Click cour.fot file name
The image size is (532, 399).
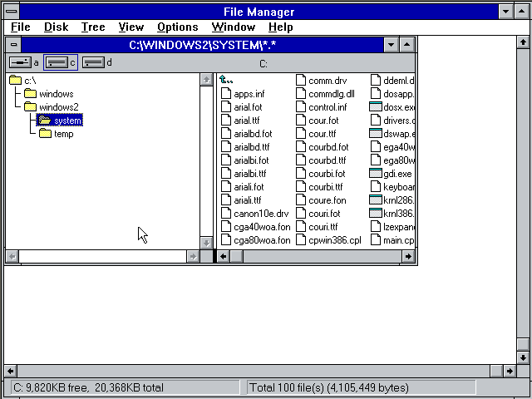coord(323,121)
